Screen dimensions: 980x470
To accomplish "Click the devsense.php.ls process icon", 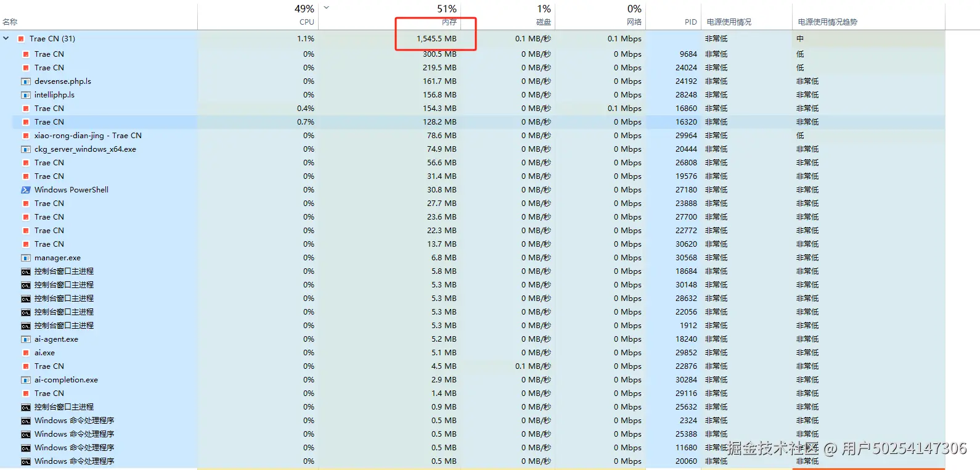I will tap(26, 81).
